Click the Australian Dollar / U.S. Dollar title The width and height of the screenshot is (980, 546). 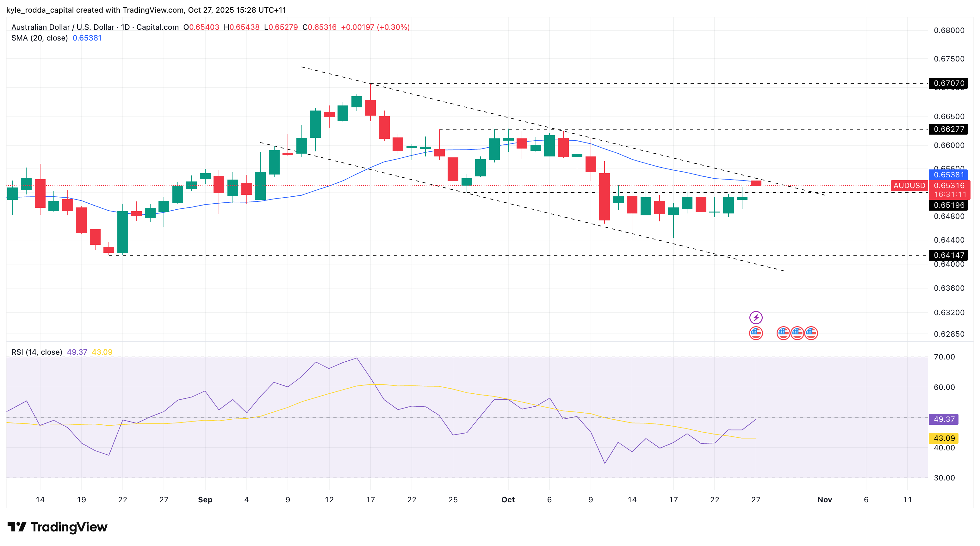point(62,27)
